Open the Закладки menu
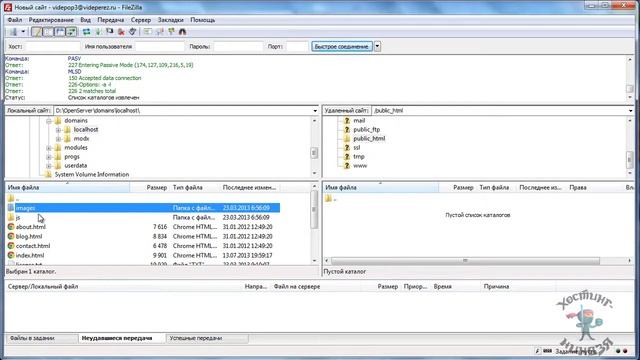The image size is (640, 360). [171, 20]
